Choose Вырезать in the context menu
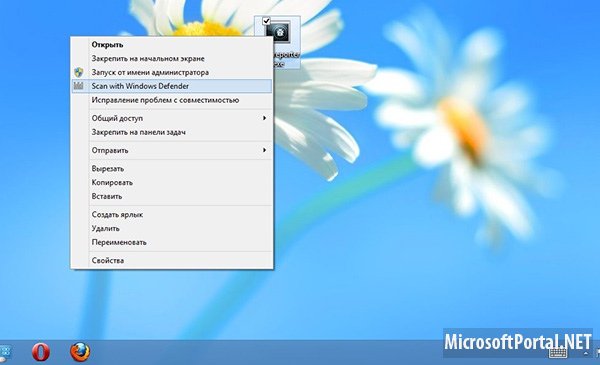 tap(172, 169)
